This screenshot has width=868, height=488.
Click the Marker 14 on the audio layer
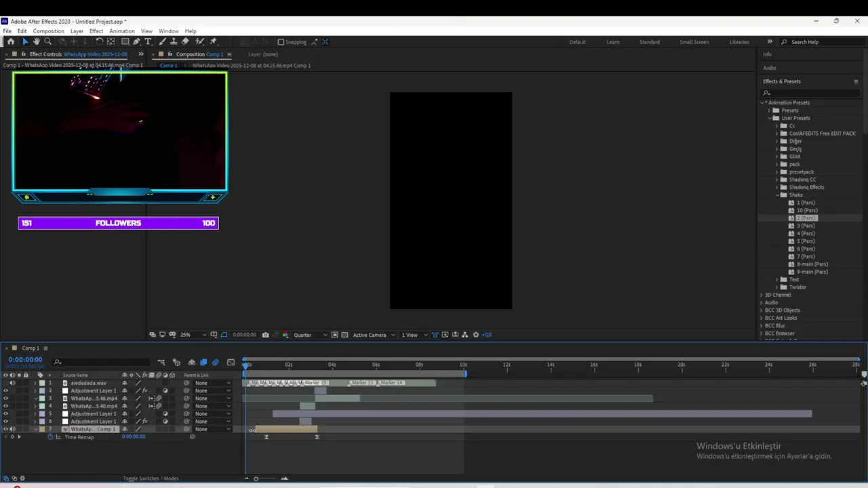point(391,383)
